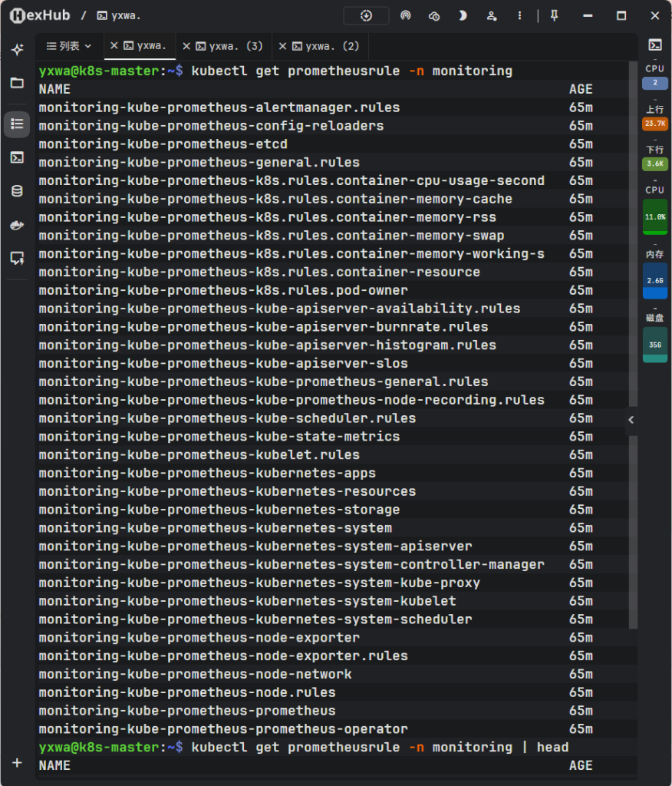
Task: Switch to the yxwa. (2) tab
Action: click(x=320, y=46)
